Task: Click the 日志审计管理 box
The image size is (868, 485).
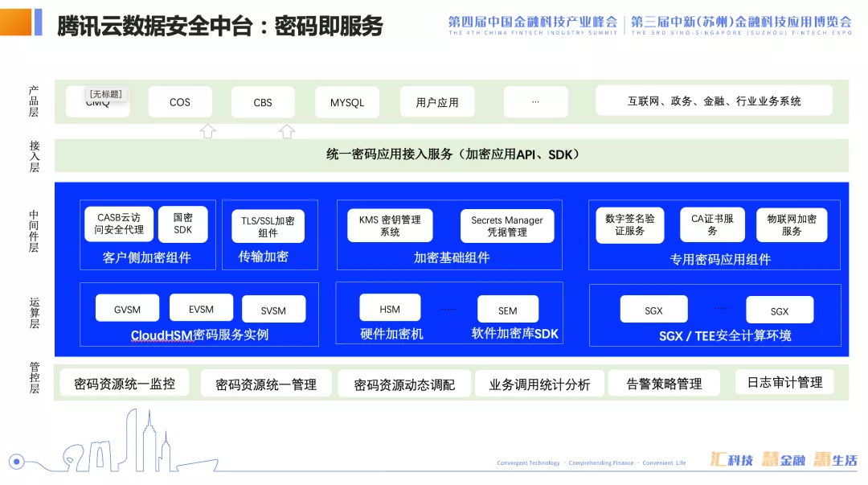Action: coord(784,382)
